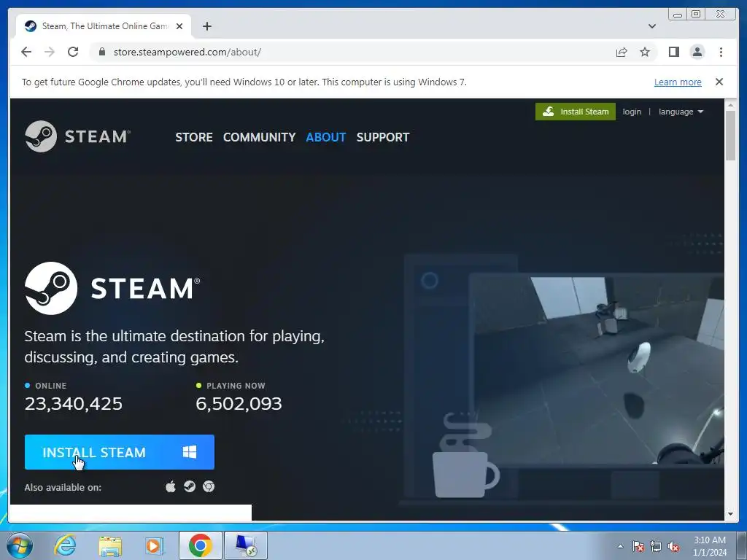Click the network tray icon
The image size is (747, 560).
pyautogui.click(x=656, y=546)
